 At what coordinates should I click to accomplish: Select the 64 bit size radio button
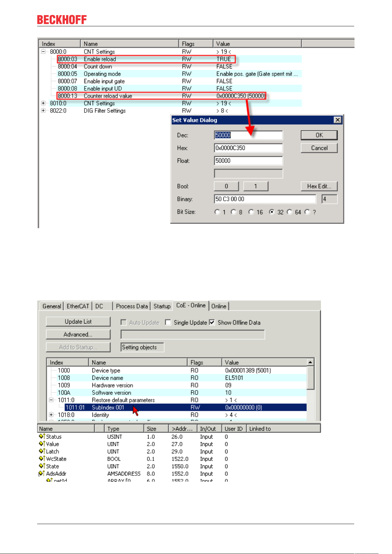(289, 212)
